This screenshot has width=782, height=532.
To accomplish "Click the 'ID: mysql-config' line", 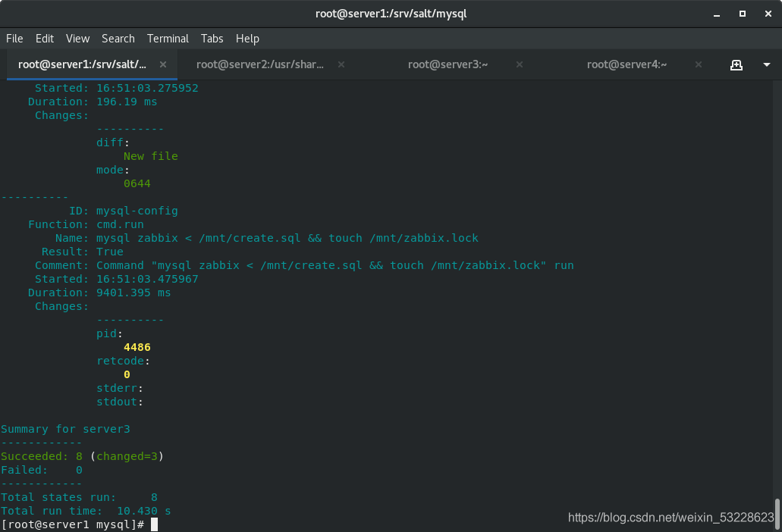I will (x=123, y=211).
